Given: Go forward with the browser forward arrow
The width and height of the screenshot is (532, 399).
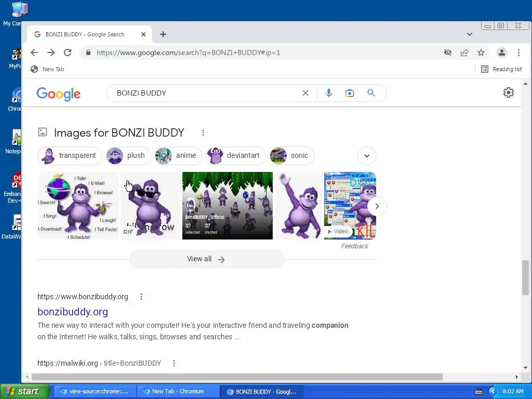Looking at the screenshot, I should tap(51, 52).
